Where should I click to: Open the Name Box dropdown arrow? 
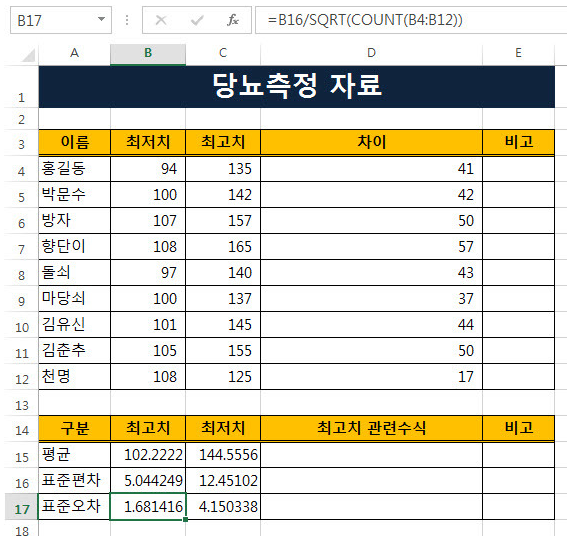[x=102, y=20]
